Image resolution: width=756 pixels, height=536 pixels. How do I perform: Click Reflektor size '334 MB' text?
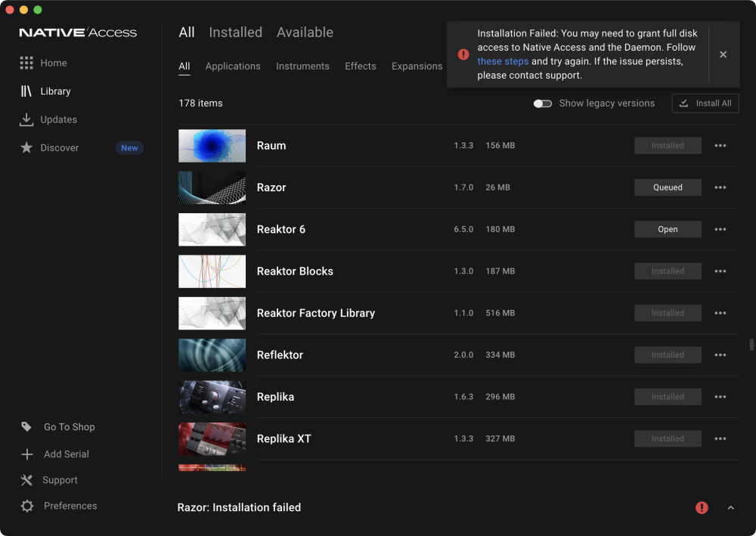(x=500, y=355)
